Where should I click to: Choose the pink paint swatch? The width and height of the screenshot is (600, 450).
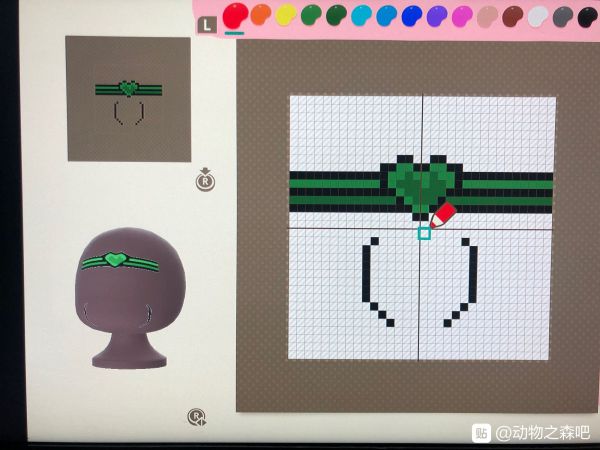(x=461, y=16)
